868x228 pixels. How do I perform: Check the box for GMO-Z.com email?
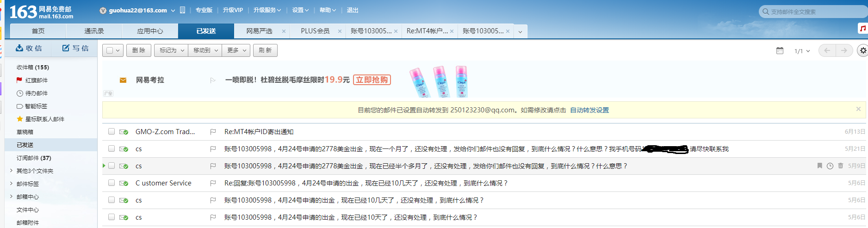click(112, 132)
